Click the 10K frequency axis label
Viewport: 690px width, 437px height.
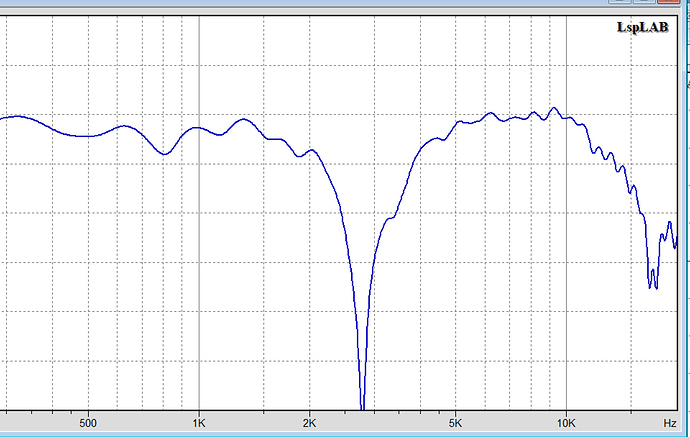566,422
